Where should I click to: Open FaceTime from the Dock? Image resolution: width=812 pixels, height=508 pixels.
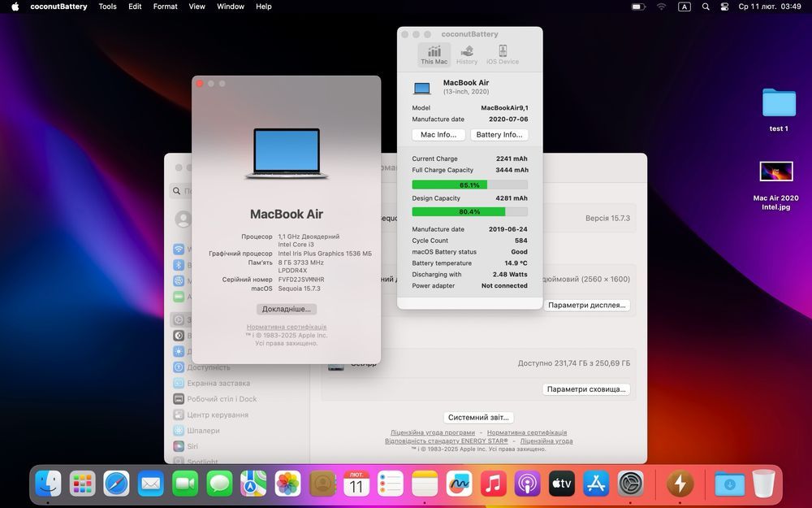click(x=185, y=484)
